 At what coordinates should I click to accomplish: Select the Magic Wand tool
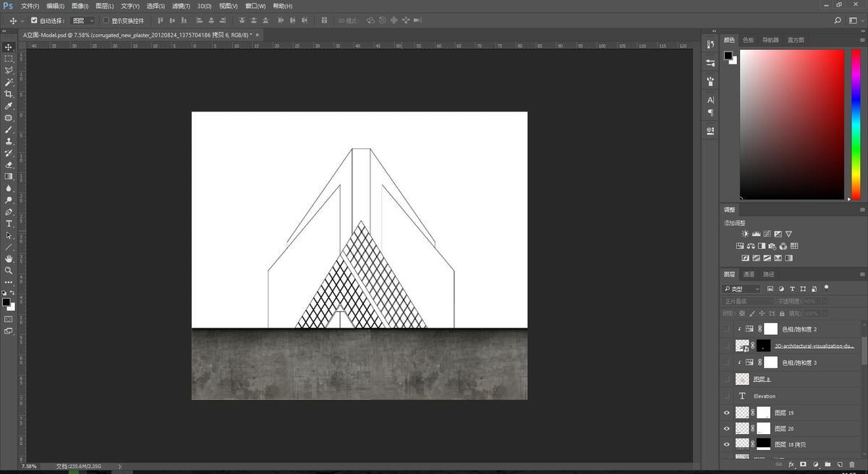point(9,82)
